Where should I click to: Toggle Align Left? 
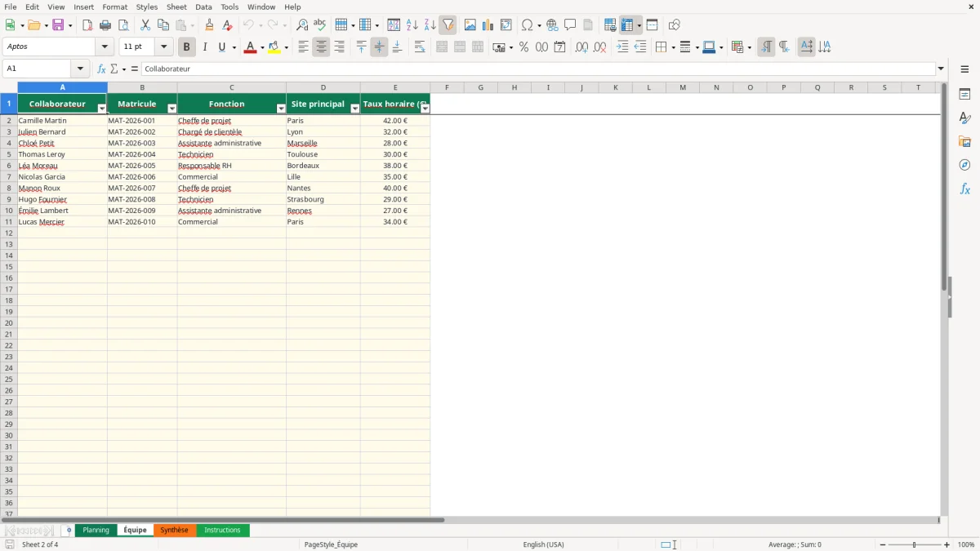pyautogui.click(x=303, y=47)
